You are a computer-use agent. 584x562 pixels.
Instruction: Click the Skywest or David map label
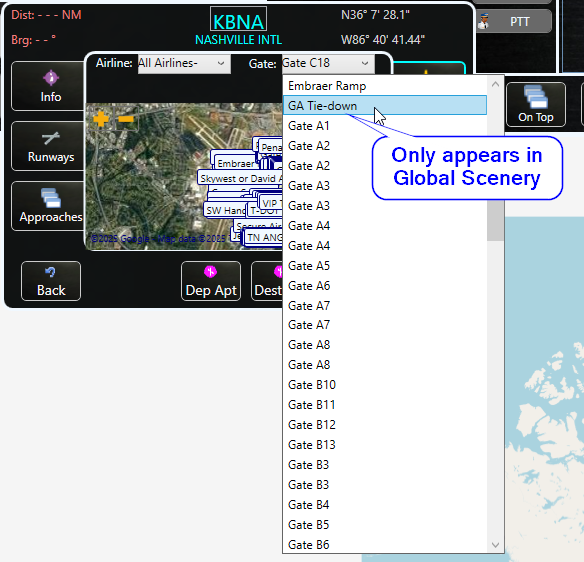240,178
